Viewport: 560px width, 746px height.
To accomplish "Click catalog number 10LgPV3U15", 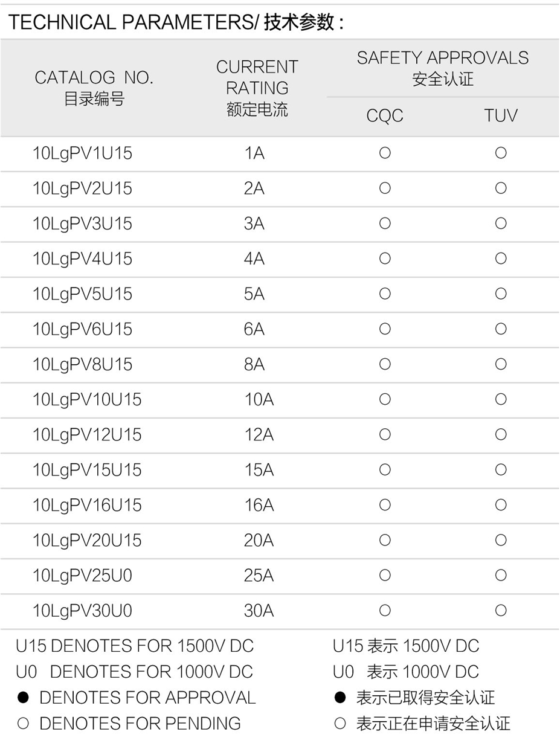I will click(x=82, y=224).
